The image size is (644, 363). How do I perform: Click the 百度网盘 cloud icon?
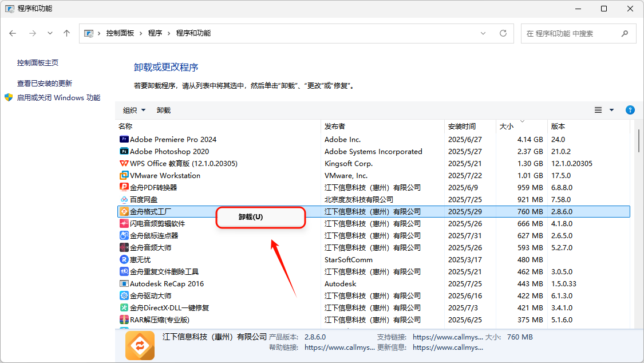(124, 200)
